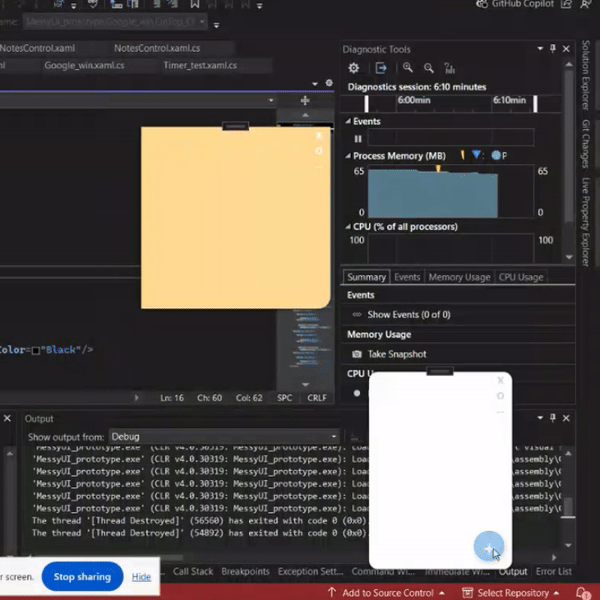Screen dimensions: 600x600
Task: Click the drag handle atop the yellow note
Action: pyautogui.click(x=235, y=126)
